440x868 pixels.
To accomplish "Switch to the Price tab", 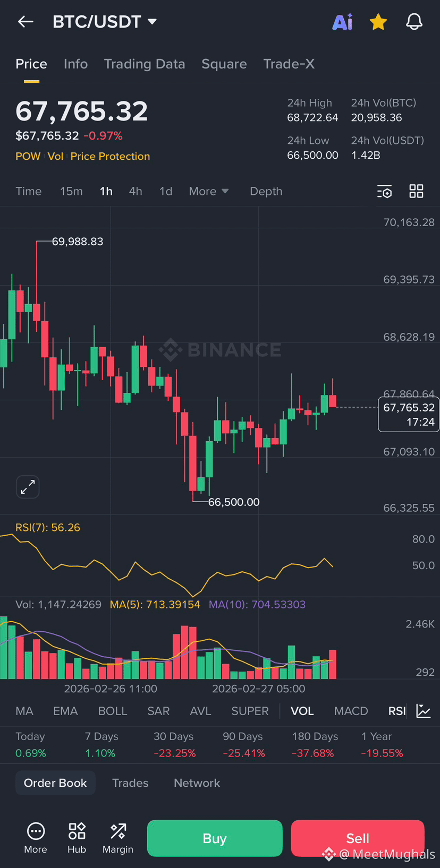I will tap(31, 64).
